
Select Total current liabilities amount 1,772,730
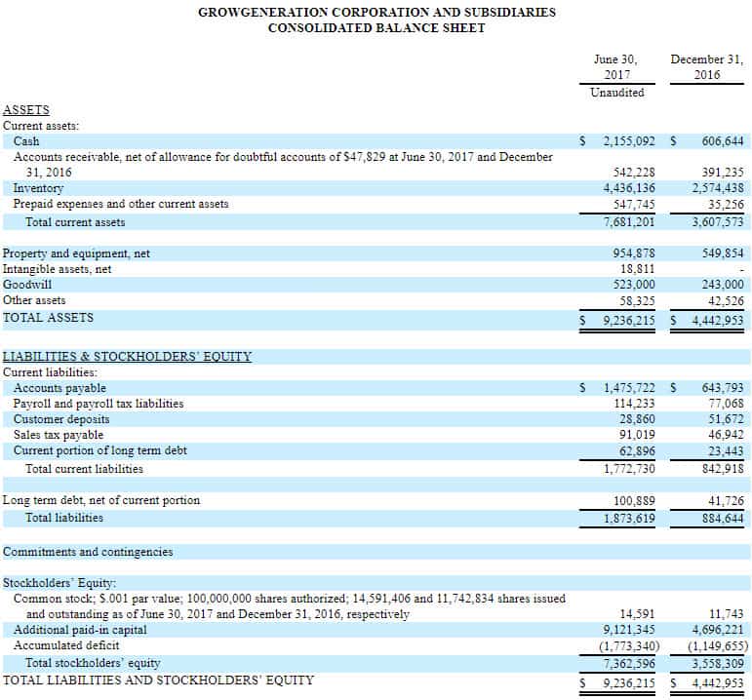click(x=629, y=468)
